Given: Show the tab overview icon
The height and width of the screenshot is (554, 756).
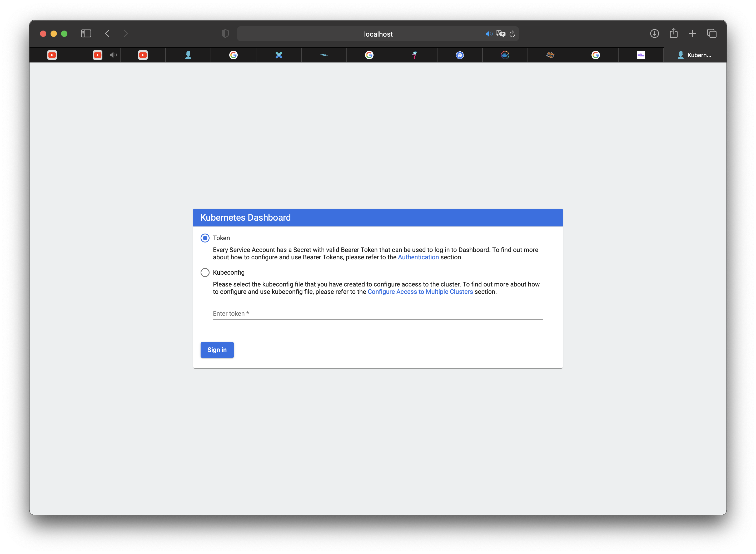Looking at the screenshot, I should [712, 33].
